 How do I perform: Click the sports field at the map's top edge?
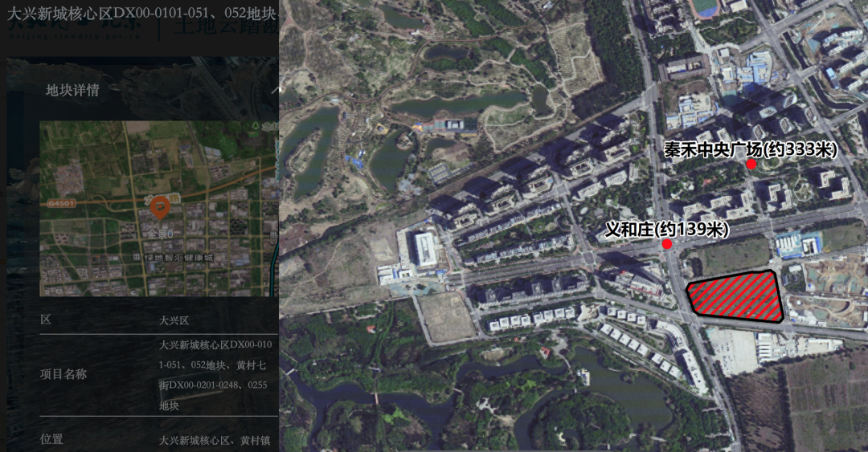pyautogui.click(x=705, y=7)
